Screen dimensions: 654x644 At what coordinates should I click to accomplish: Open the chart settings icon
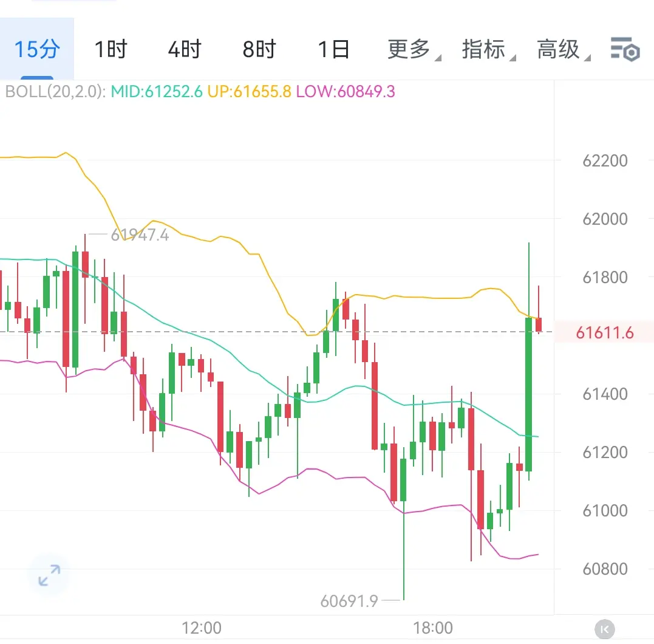coord(625,49)
